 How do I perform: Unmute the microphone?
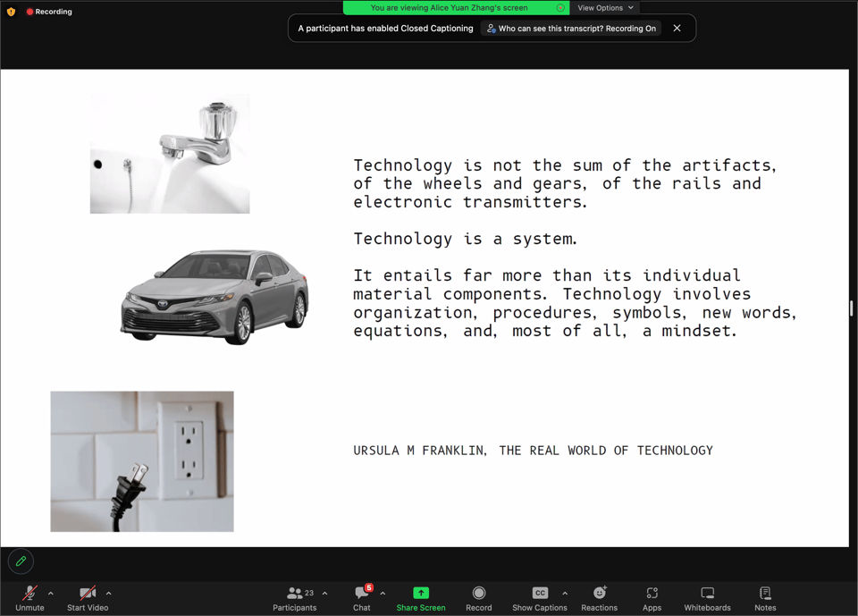tap(29, 598)
